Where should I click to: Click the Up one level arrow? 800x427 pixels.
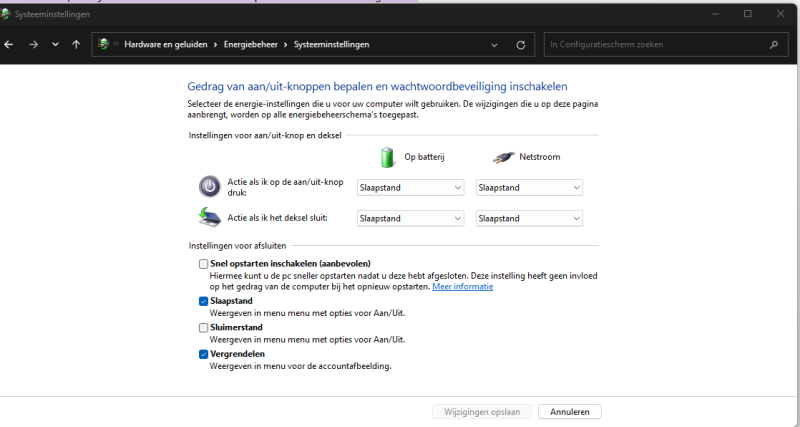point(76,45)
